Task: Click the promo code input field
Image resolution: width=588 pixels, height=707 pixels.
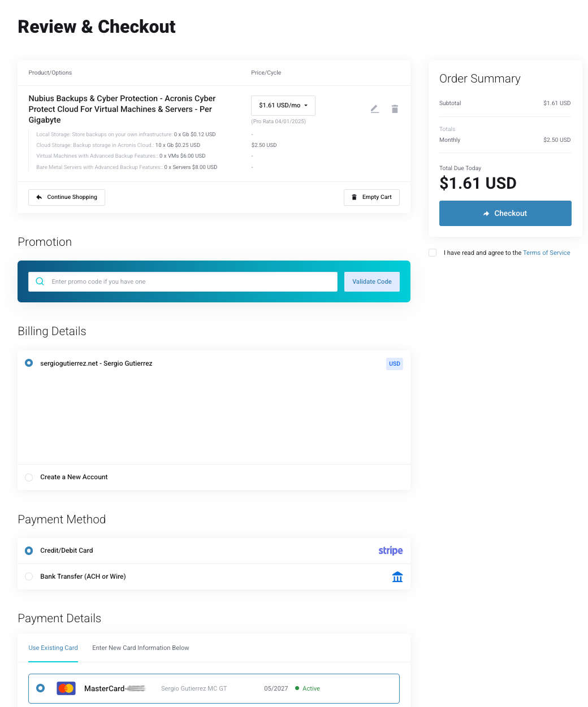Action: pyautogui.click(x=183, y=281)
